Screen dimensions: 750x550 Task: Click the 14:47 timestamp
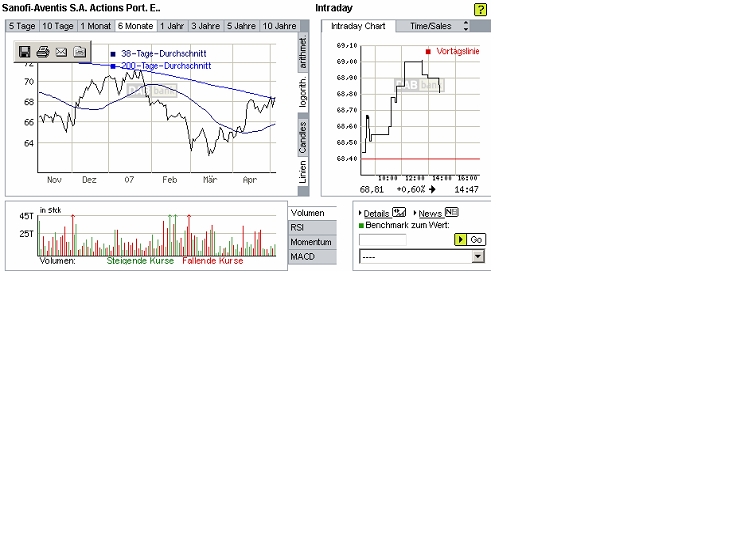(x=466, y=189)
